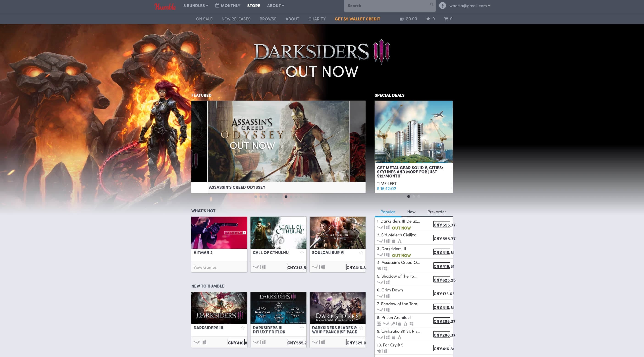This screenshot has height=357, width=644.
Task: Switch to the Popular tab
Action: [x=388, y=212]
